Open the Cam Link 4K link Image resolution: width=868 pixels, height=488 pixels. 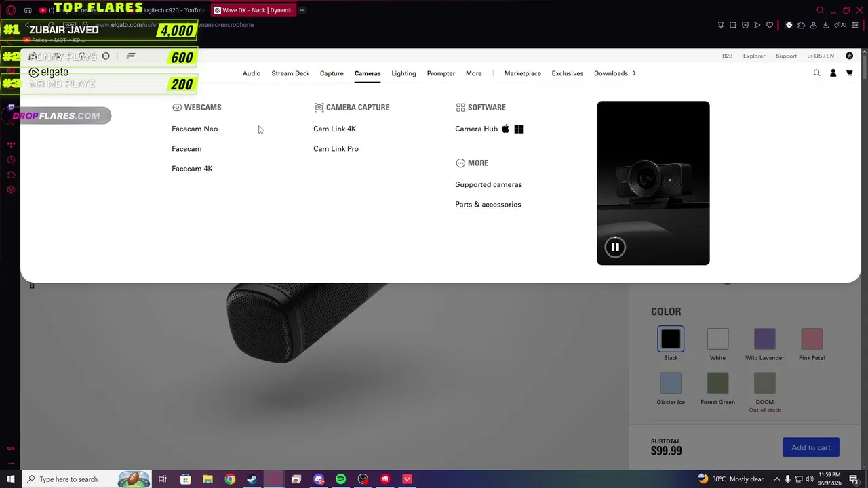(x=334, y=129)
